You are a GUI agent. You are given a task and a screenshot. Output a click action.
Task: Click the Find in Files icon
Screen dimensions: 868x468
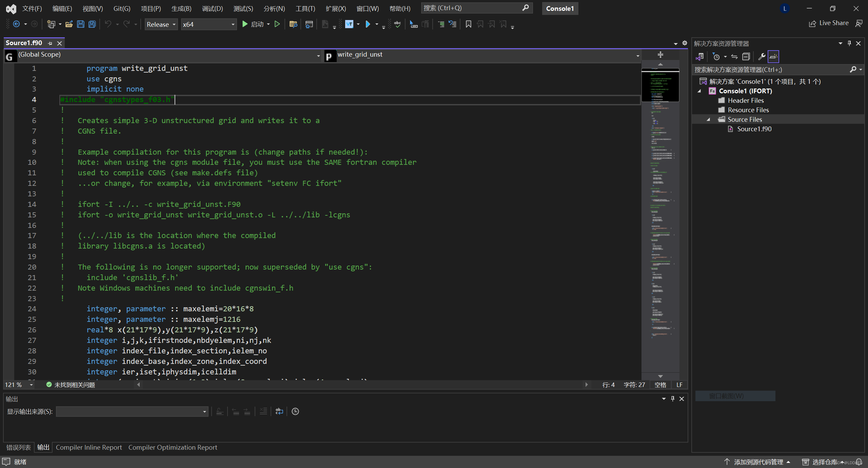pos(293,24)
